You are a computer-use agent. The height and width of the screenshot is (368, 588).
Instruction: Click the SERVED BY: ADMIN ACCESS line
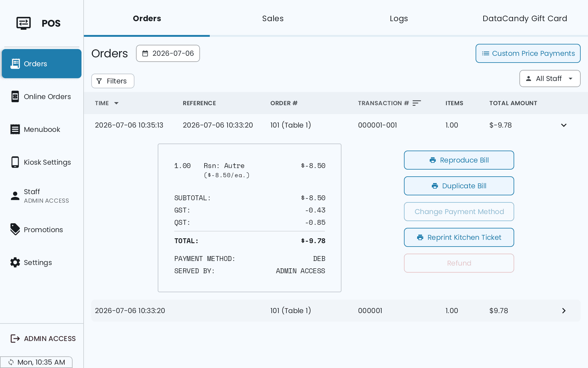[250, 271]
